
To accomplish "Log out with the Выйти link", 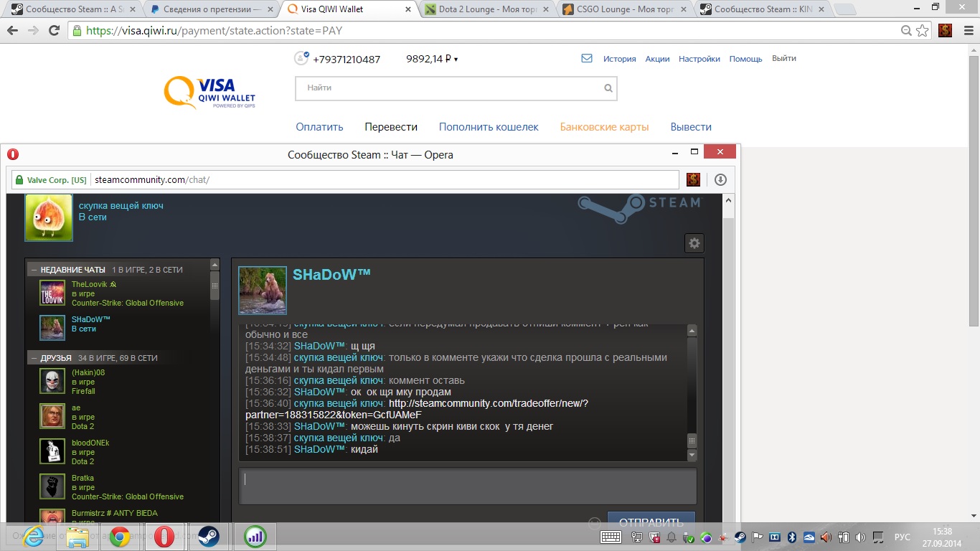I will point(784,58).
